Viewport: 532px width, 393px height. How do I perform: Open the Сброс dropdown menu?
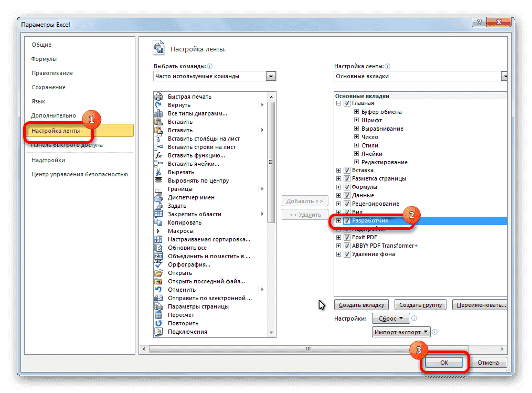point(390,318)
